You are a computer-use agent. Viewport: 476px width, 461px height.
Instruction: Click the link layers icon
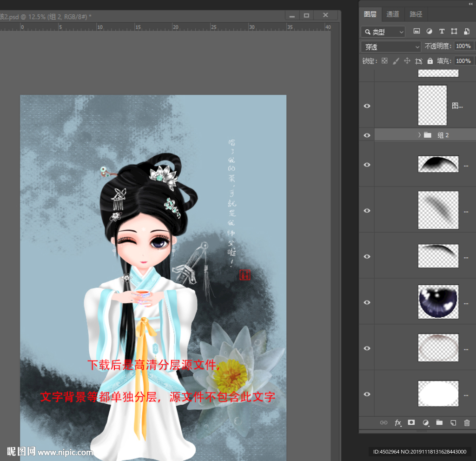[383, 422]
